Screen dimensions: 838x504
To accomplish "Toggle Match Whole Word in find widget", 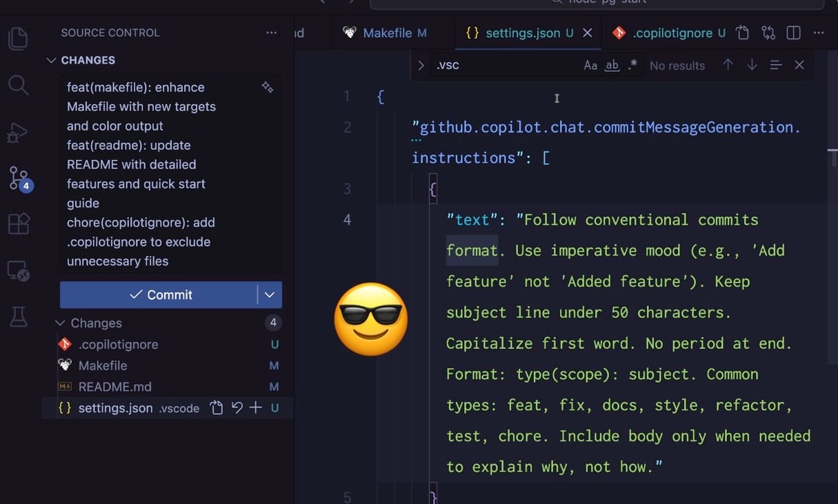I will [612, 65].
